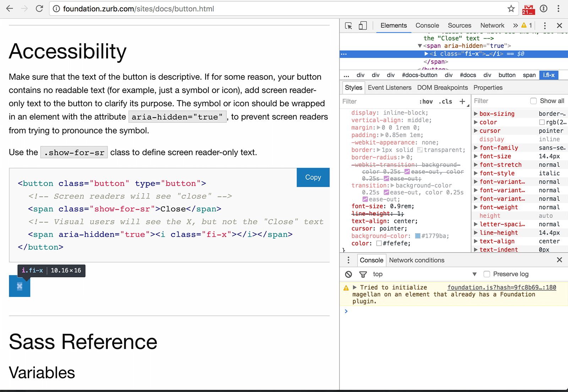Expand the i class fi-x node
This screenshot has height=392, width=568.
click(x=426, y=54)
